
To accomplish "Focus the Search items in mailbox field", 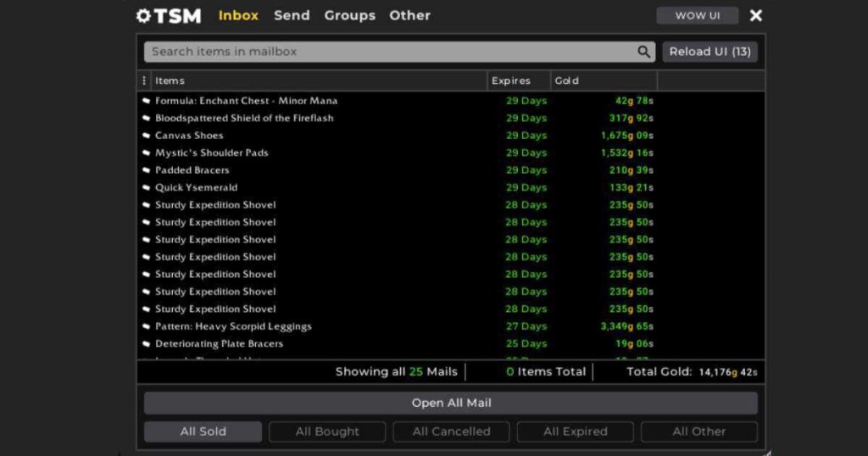I will [x=390, y=52].
